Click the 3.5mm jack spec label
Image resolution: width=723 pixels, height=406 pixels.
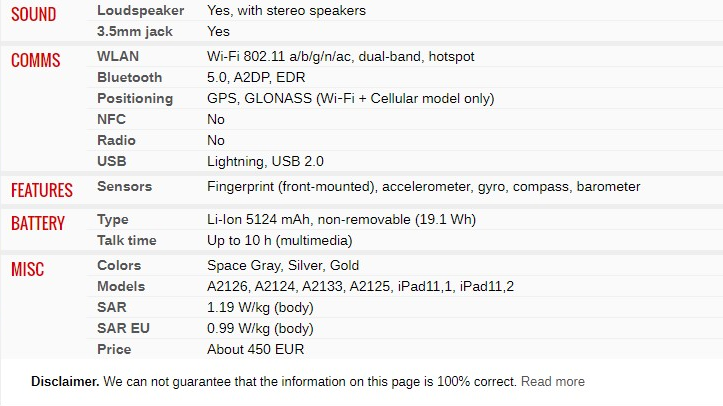tap(135, 31)
